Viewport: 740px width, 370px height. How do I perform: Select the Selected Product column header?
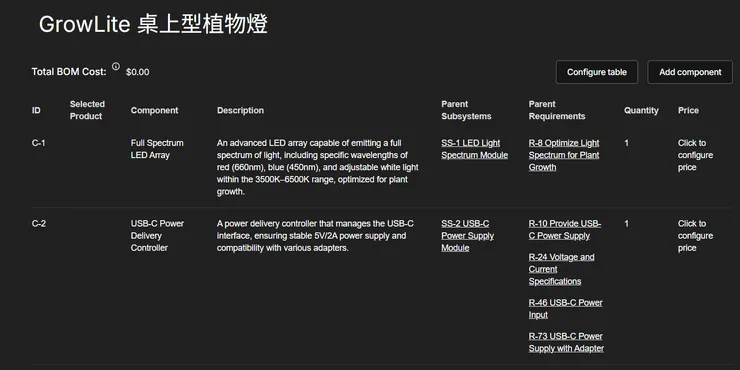(x=87, y=110)
